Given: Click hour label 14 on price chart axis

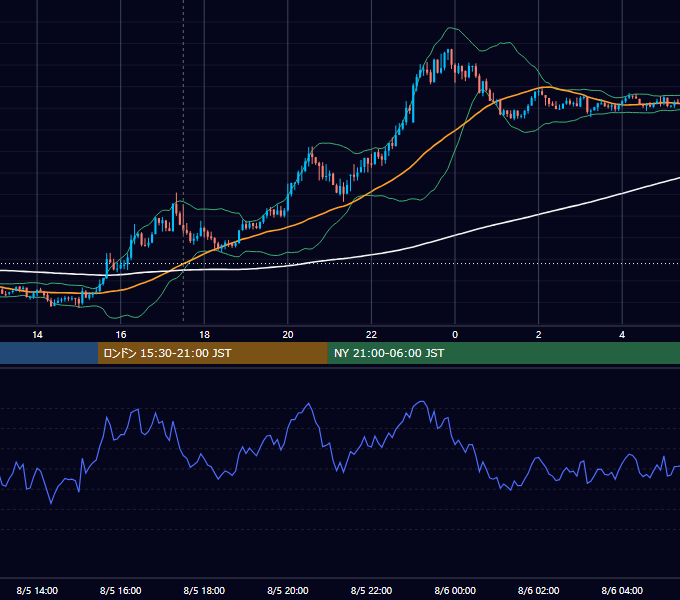Looking at the screenshot, I should 37,334.
